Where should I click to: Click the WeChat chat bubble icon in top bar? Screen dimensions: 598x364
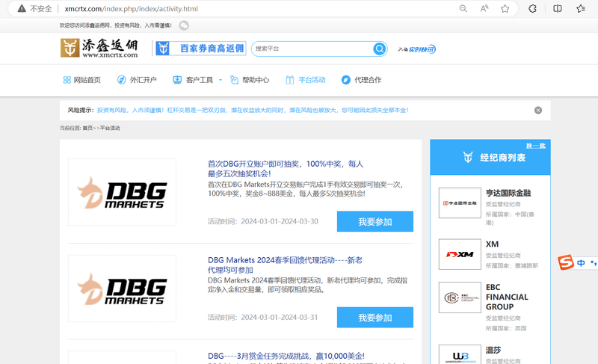point(184,25)
